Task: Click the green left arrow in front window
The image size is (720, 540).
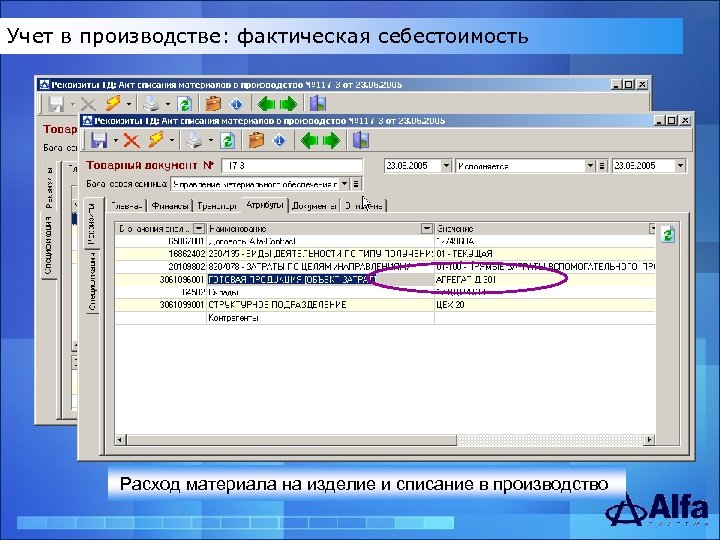Action: (309, 140)
